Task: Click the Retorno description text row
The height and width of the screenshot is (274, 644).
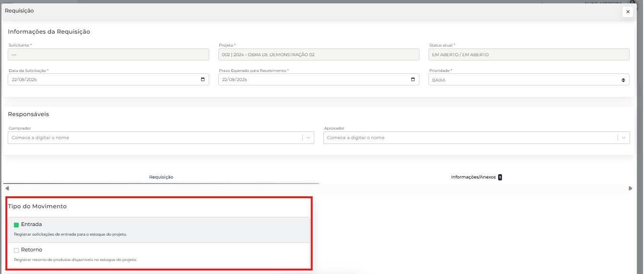Action: click(x=76, y=260)
